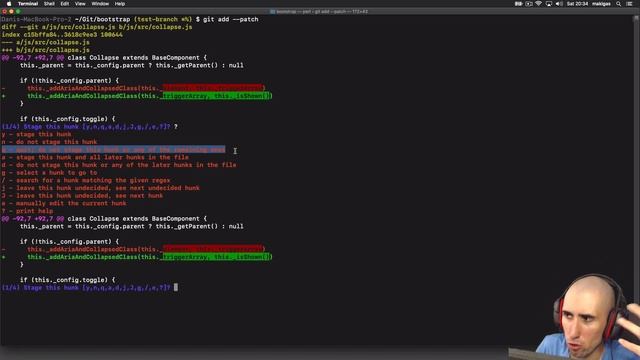Click 'a - stage this hunk and all later hunks'
Viewport: 640px width, 360px height.
(x=95, y=157)
